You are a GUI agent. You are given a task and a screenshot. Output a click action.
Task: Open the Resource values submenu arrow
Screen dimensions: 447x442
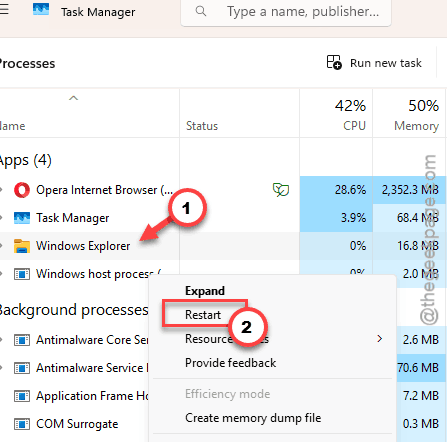point(379,339)
